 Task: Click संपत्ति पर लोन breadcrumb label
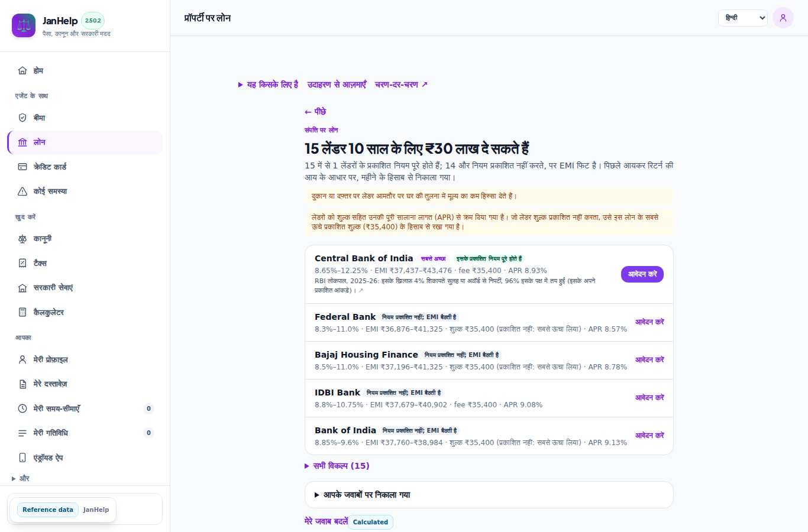321,130
